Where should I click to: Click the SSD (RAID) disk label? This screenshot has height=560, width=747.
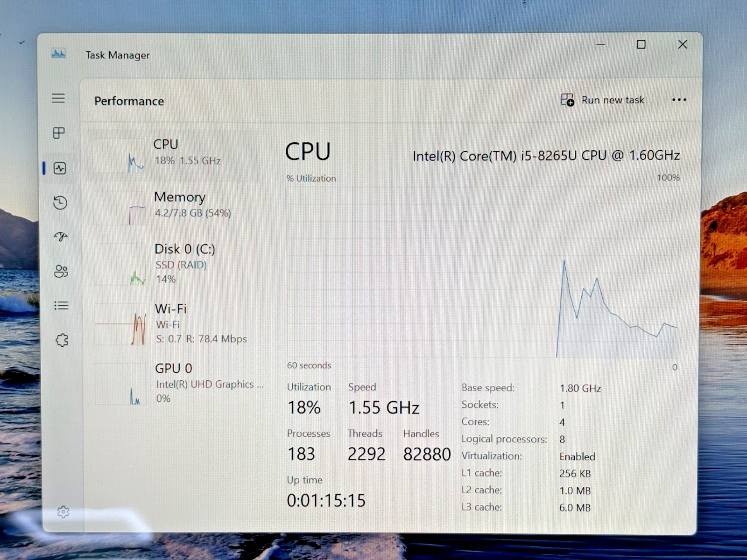pos(181,265)
